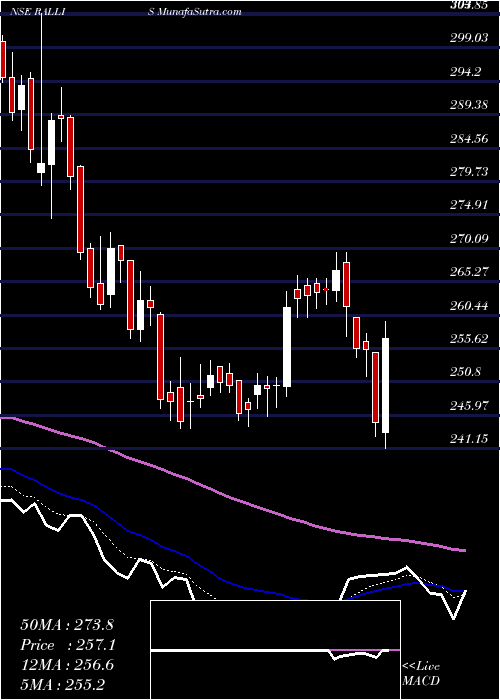Click the 50MA : 273.8 readout

point(67,625)
